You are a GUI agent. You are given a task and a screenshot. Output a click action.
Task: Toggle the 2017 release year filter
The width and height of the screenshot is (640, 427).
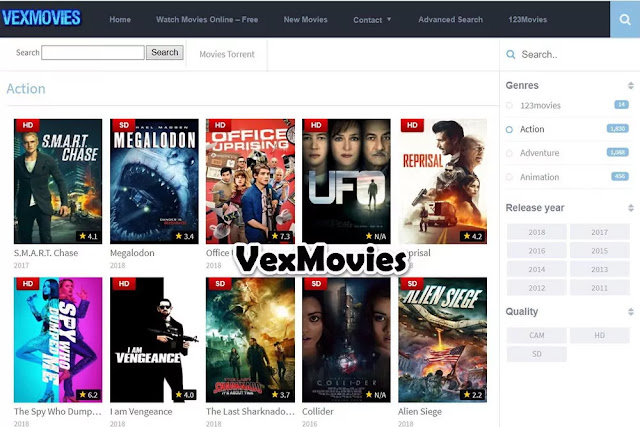599,232
